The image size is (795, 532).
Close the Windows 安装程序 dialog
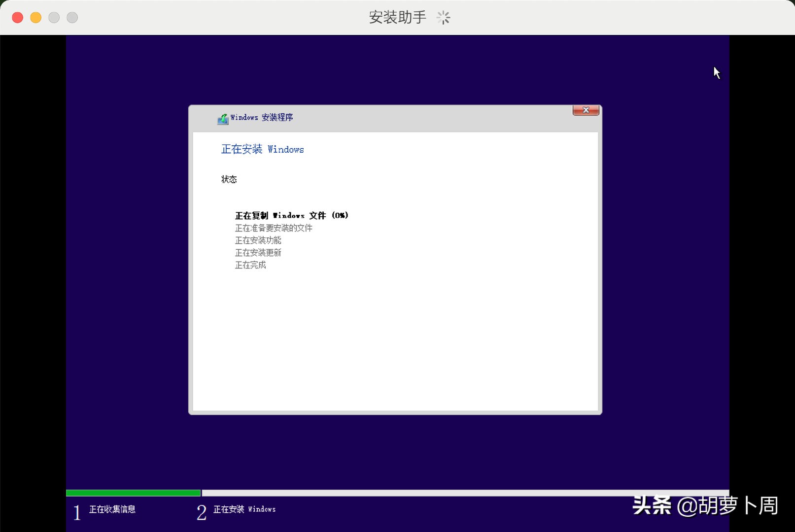(586, 110)
